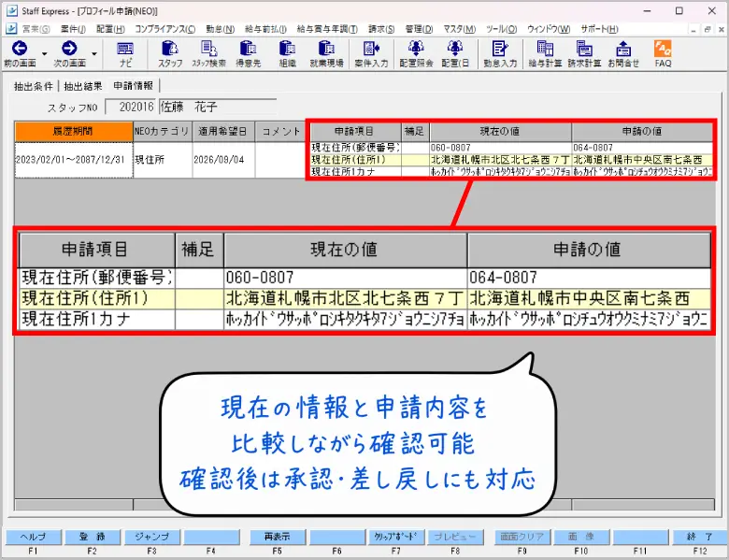This screenshot has height=560, width=729.
Task: Open the 管理(D) menu
Action: pos(419,29)
